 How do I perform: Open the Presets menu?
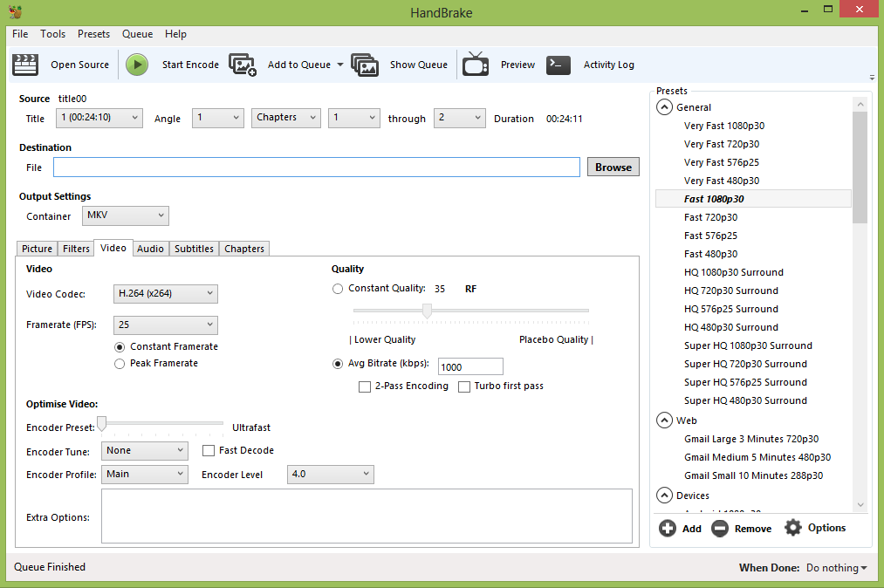click(93, 34)
